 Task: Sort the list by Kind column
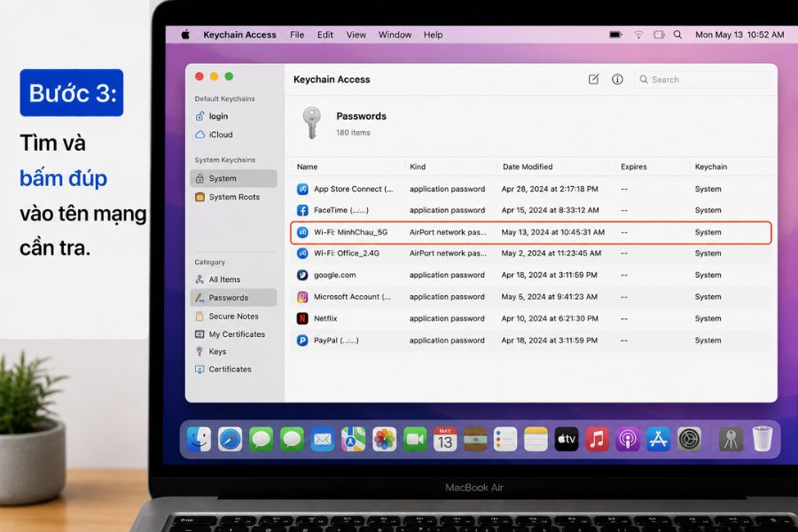click(x=418, y=167)
